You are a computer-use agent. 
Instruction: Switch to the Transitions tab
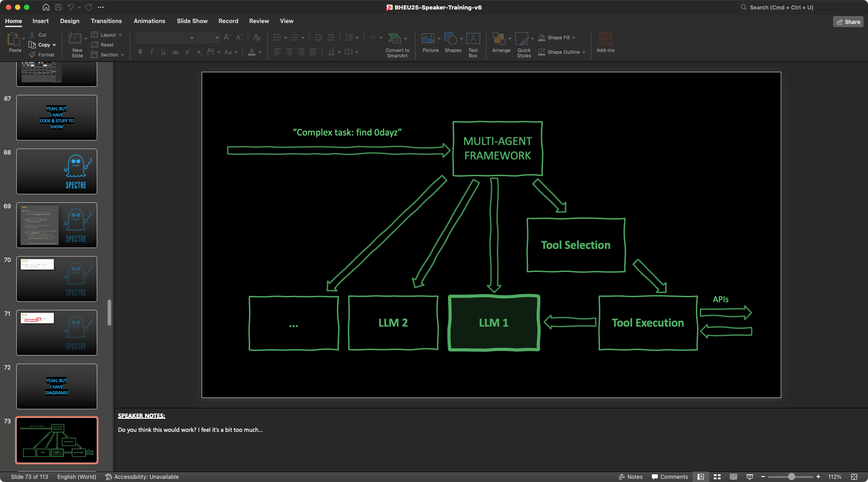point(106,21)
